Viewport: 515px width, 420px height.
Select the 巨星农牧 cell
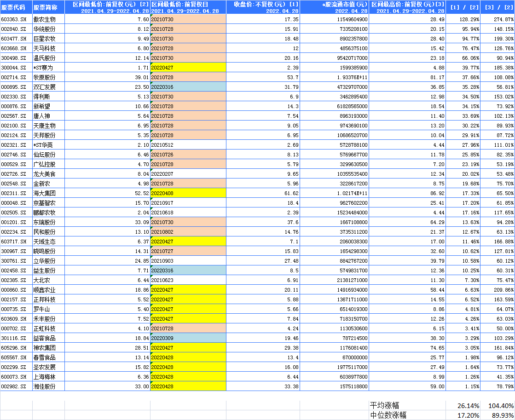[x=49, y=39]
